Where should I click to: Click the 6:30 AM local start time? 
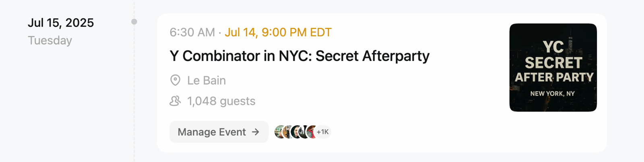192,32
